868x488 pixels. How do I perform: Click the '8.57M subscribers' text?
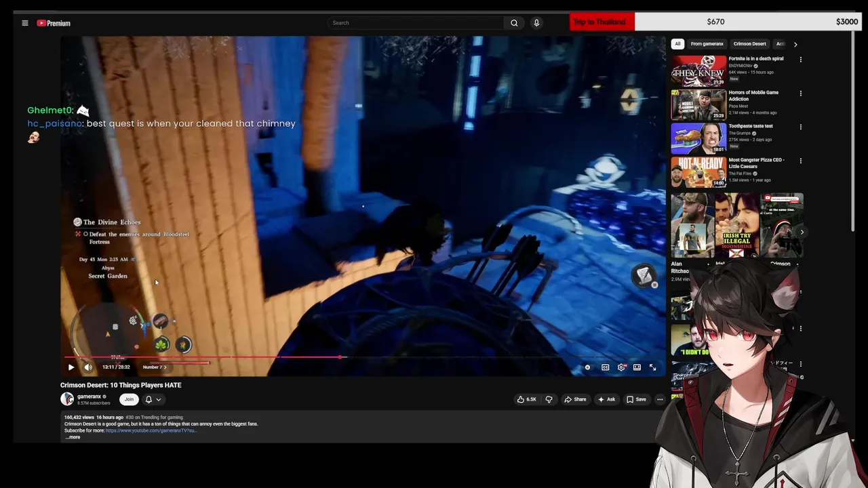(x=94, y=403)
